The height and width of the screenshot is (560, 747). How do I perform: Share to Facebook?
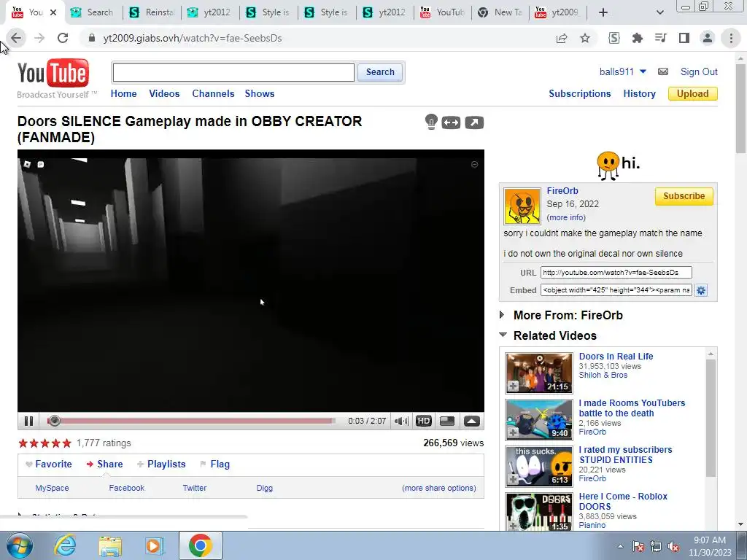[126, 488]
